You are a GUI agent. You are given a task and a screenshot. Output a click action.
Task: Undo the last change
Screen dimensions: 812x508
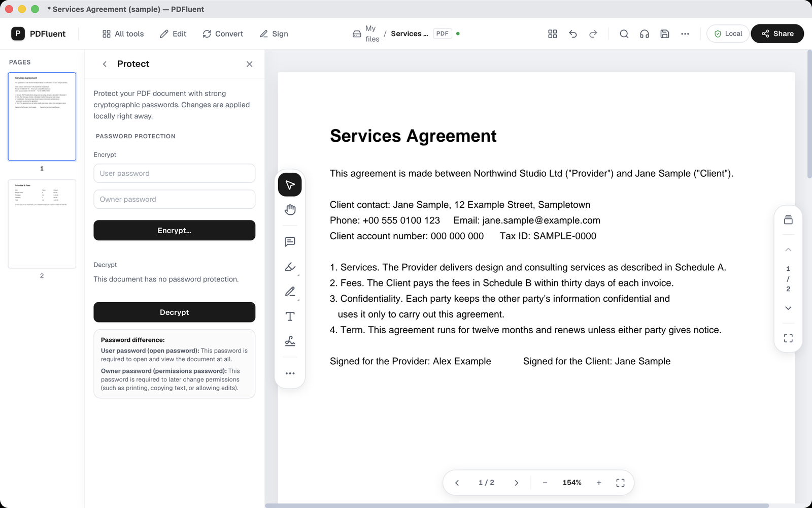573,34
